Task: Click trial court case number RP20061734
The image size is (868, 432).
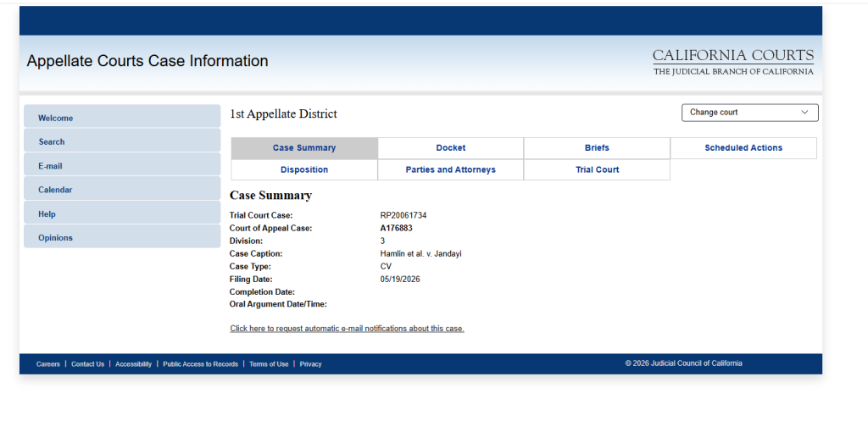Action: click(403, 215)
